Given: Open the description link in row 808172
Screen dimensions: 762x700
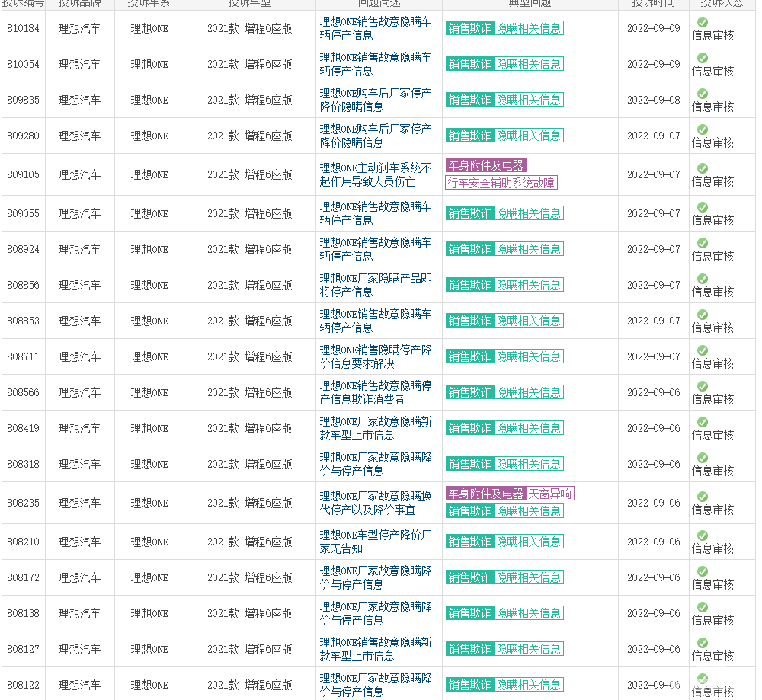Looking at the screenshot, I should click(376, 577).
